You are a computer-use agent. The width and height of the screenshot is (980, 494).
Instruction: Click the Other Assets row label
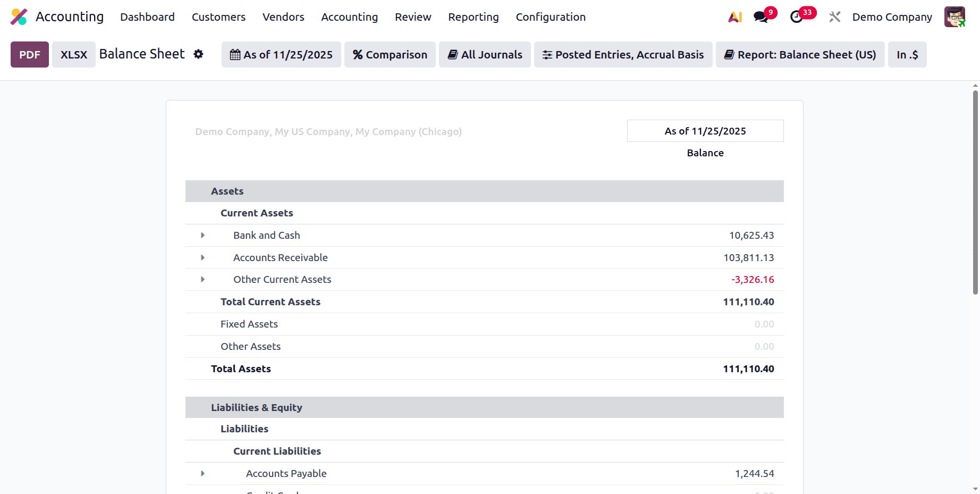[x=250, y=346]
